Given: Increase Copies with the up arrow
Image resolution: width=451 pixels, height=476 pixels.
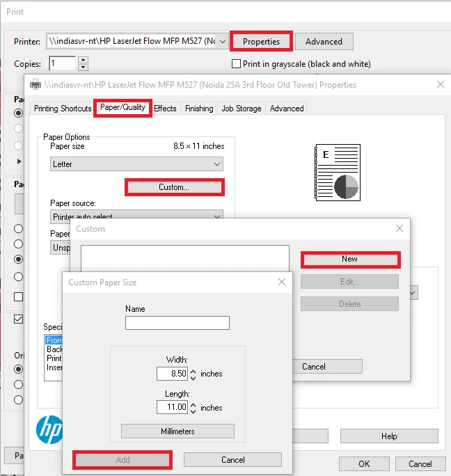Looking at the screenshot, I should point(84,60).
